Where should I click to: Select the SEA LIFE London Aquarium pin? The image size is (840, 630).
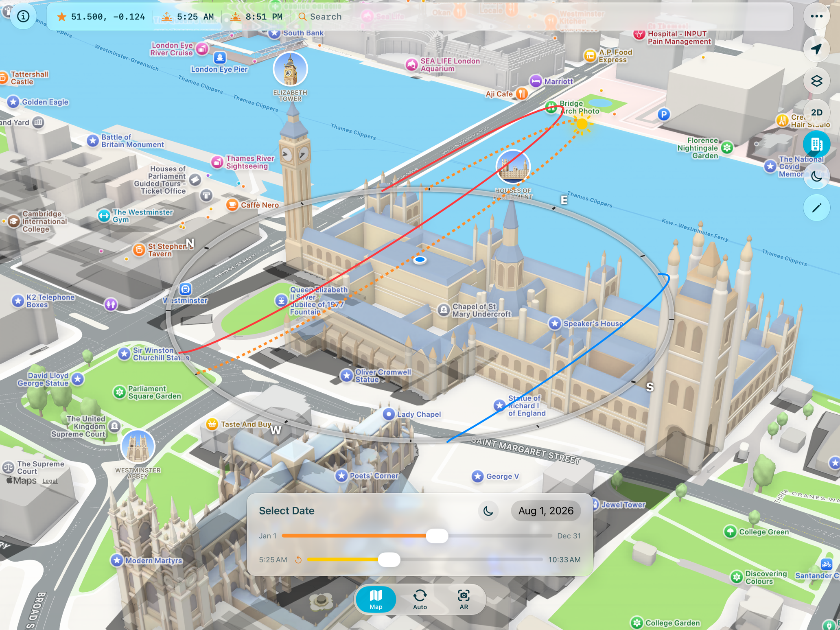[411, 64]
